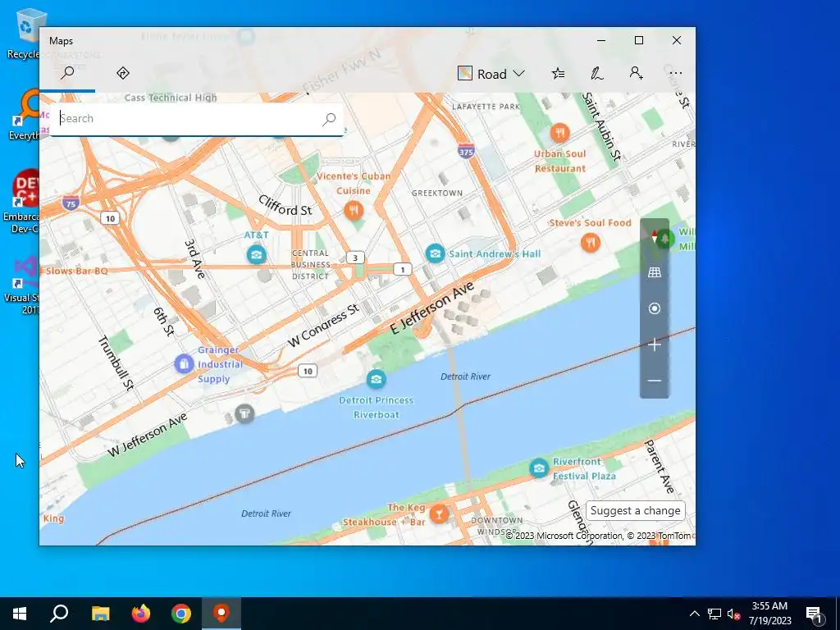
Task: Click the magnifier button in search box
Action: point(329,119)
